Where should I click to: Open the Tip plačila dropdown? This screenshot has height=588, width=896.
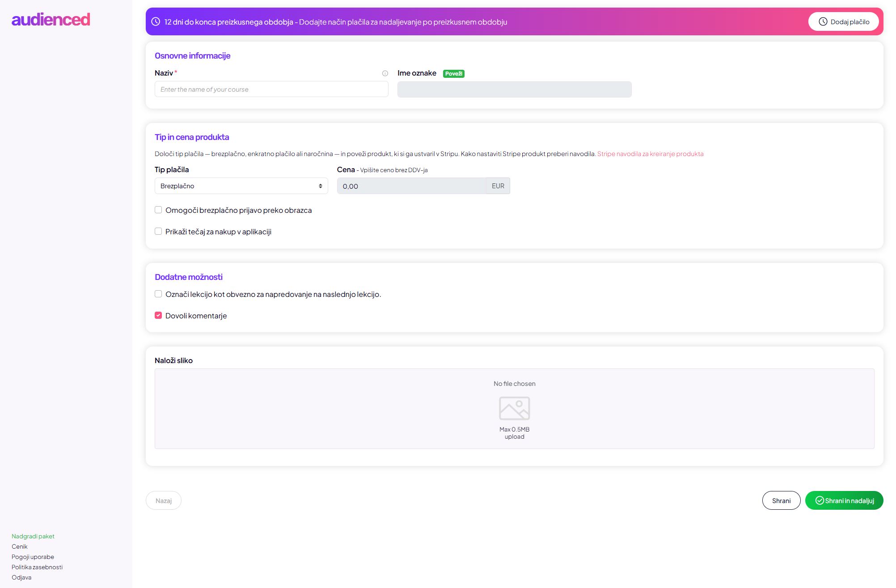[x=241, y=186]
